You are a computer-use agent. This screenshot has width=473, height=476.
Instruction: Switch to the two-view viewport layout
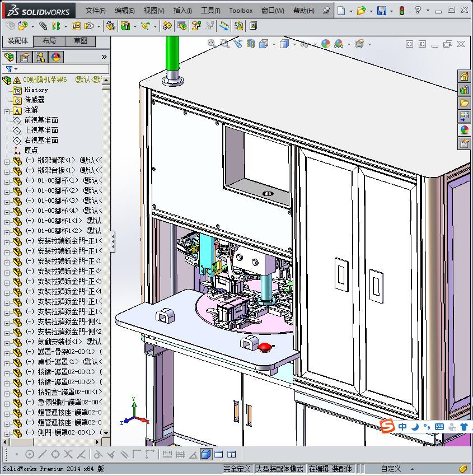(218, 455)
